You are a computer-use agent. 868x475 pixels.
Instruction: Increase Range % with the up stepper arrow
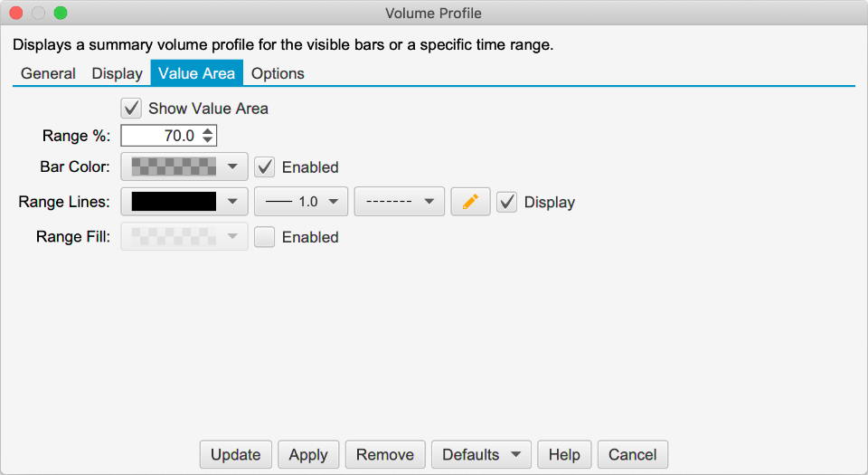point(208,131)
